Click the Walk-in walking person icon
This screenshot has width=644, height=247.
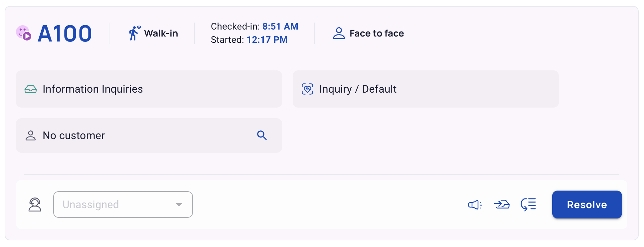(134, 33)
